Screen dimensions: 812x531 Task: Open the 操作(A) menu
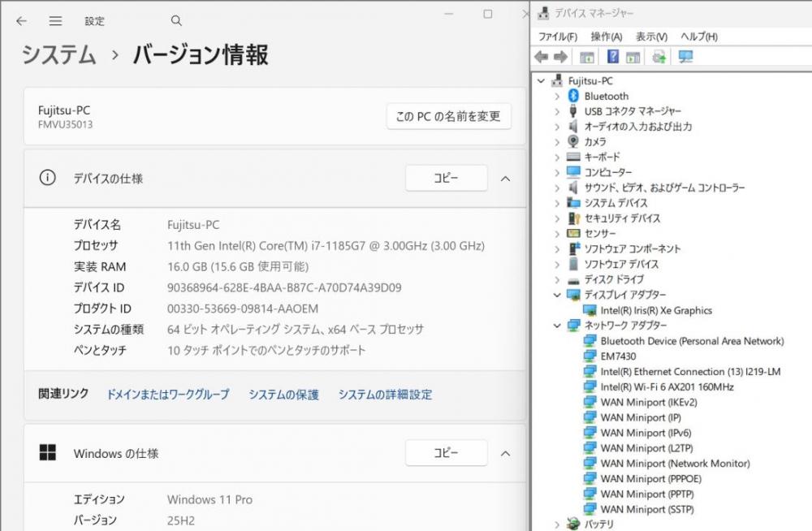(x=606, y=37)
